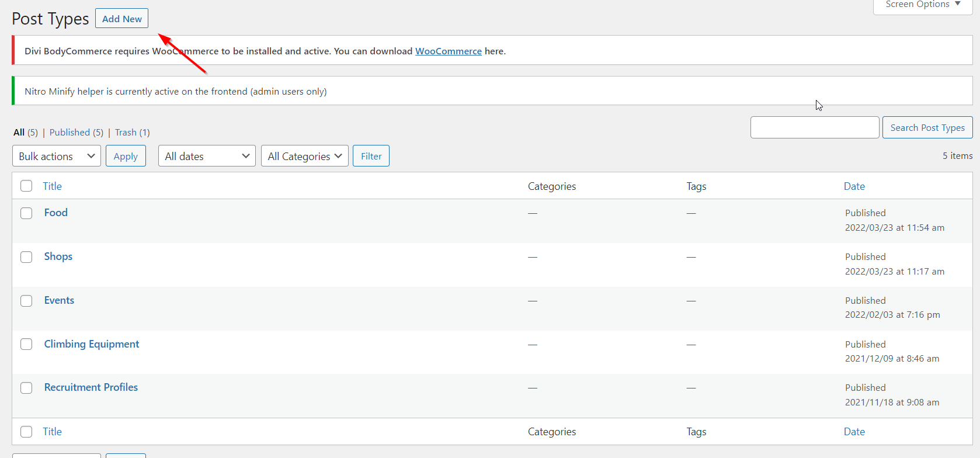Focus the post types search field
This screenshot has width=980, height=458.
click(x=814, y=127)
